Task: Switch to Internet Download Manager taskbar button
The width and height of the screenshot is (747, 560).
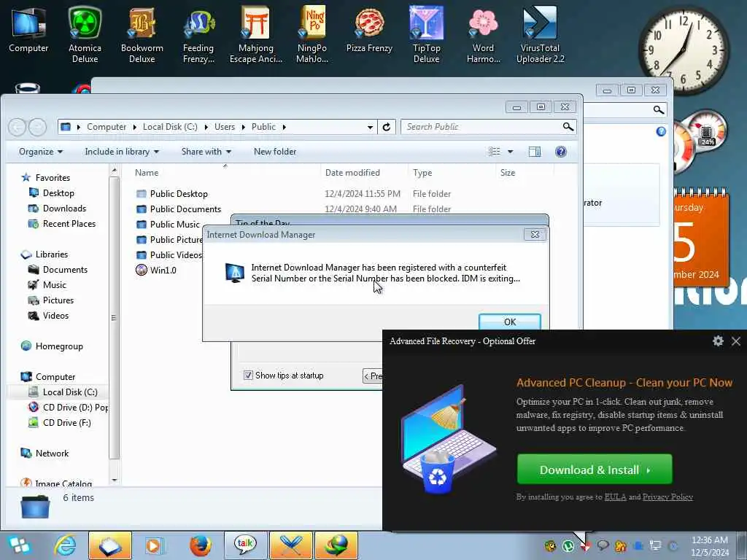Action: coord(336,545)
